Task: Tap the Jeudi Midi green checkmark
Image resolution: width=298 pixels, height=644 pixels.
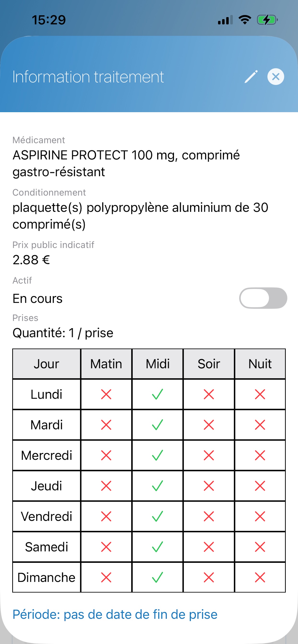Action: tap(157, 486)
